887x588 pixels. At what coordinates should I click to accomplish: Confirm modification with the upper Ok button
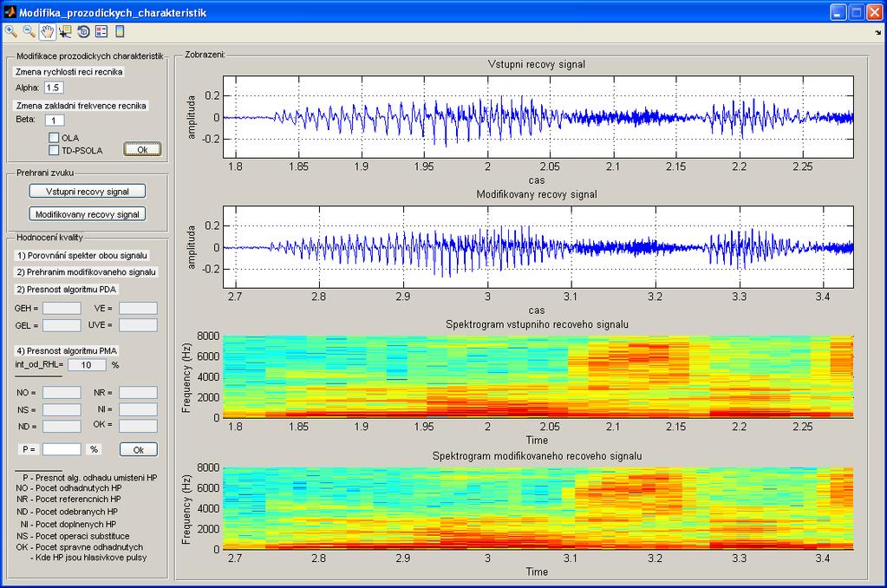click(142, 149)
